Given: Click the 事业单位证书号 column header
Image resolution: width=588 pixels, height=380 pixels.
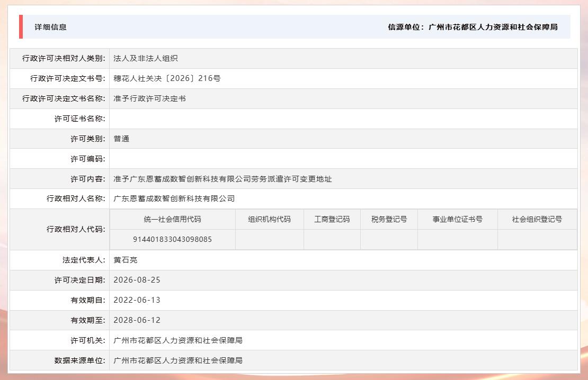Looking at the screenshot, I should point(458,219).
